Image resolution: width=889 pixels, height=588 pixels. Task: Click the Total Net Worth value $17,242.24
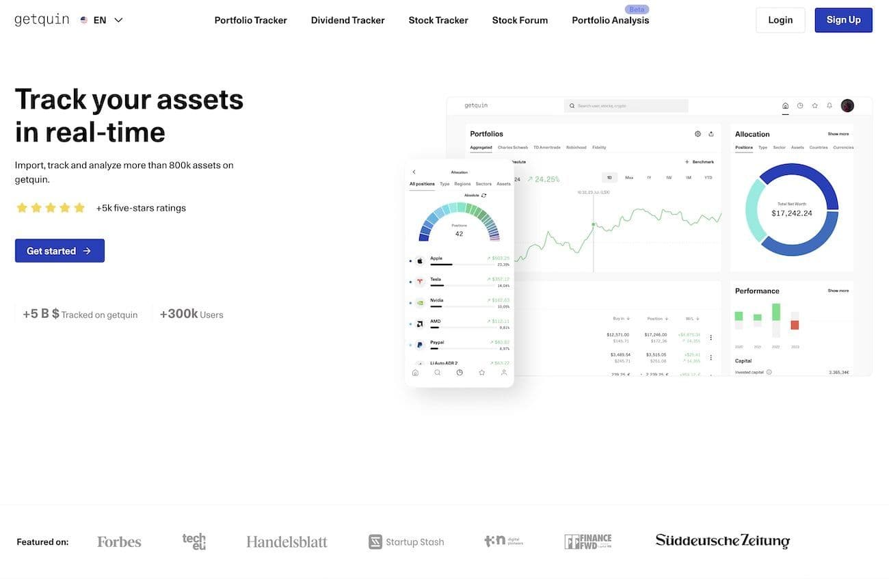[x=792, y=213]
